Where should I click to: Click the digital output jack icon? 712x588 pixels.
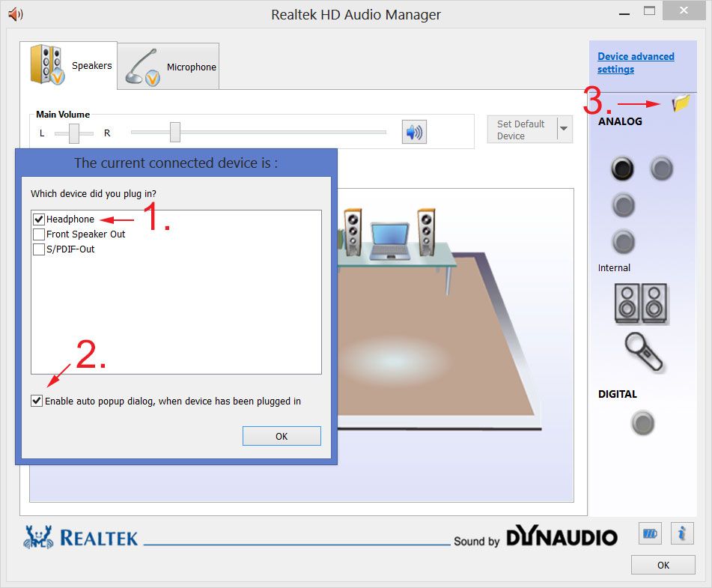tap(642, 423)
